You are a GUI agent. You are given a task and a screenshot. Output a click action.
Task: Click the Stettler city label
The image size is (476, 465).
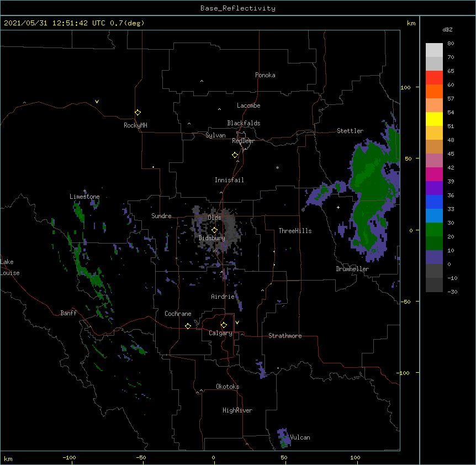pyautogui.click(x=350, y=131)
